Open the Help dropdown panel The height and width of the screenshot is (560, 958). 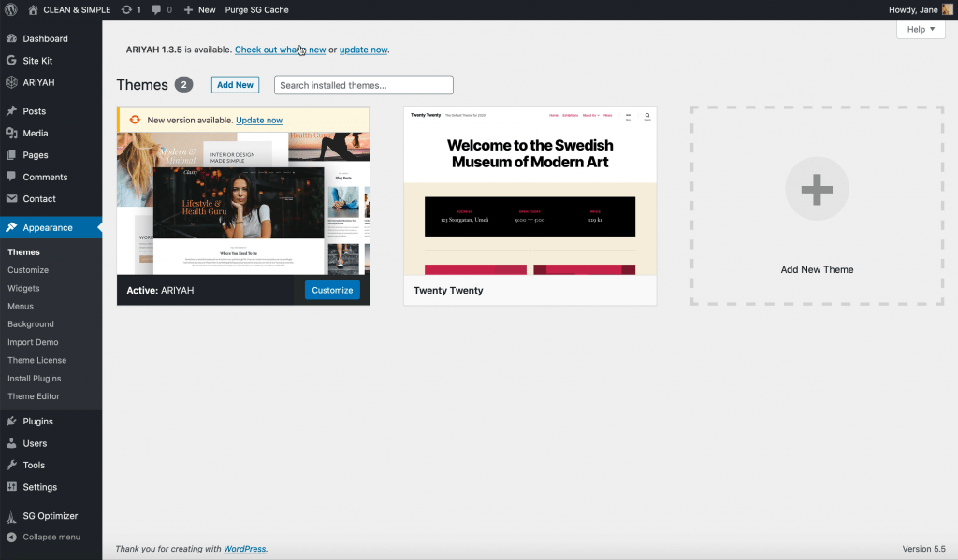920,29
